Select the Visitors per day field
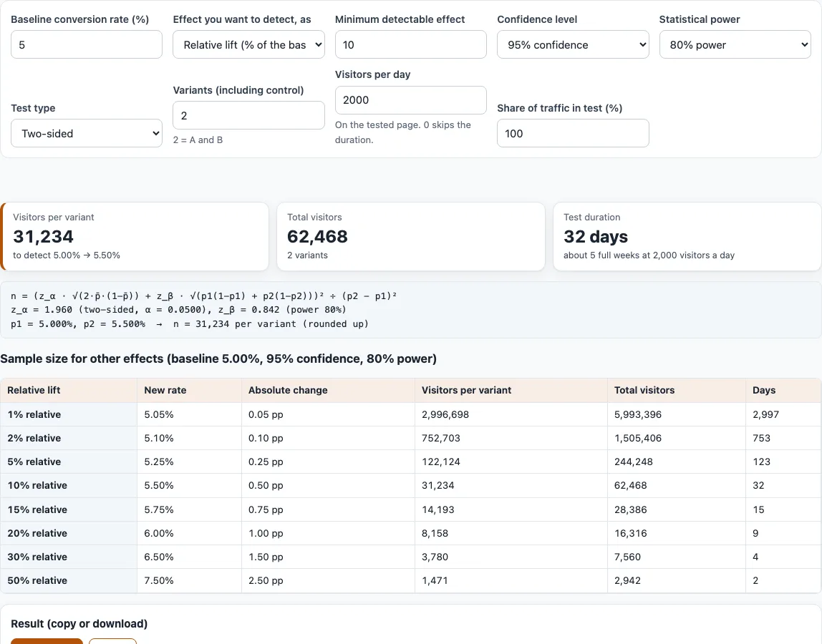This screenshot has height=644, width=822. [x=410, y=100]
